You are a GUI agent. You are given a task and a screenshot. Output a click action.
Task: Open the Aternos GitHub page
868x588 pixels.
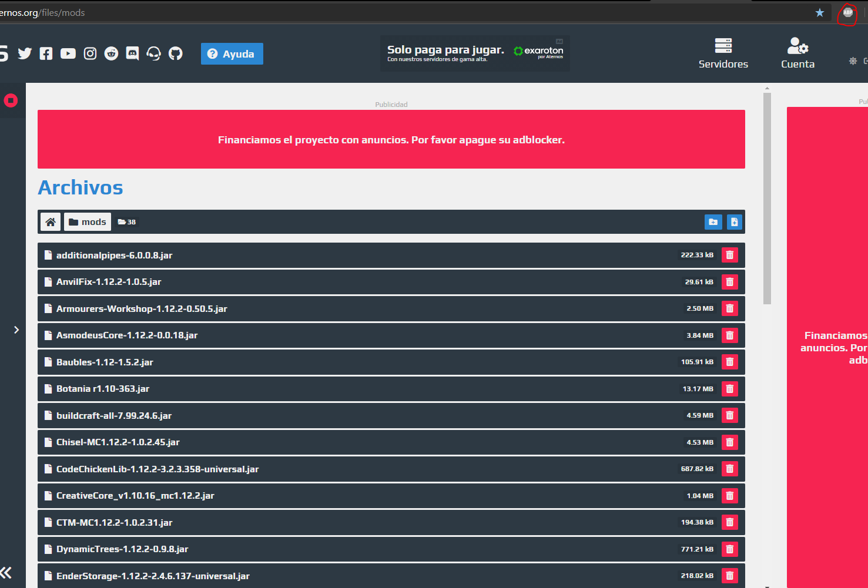point(176,53)
